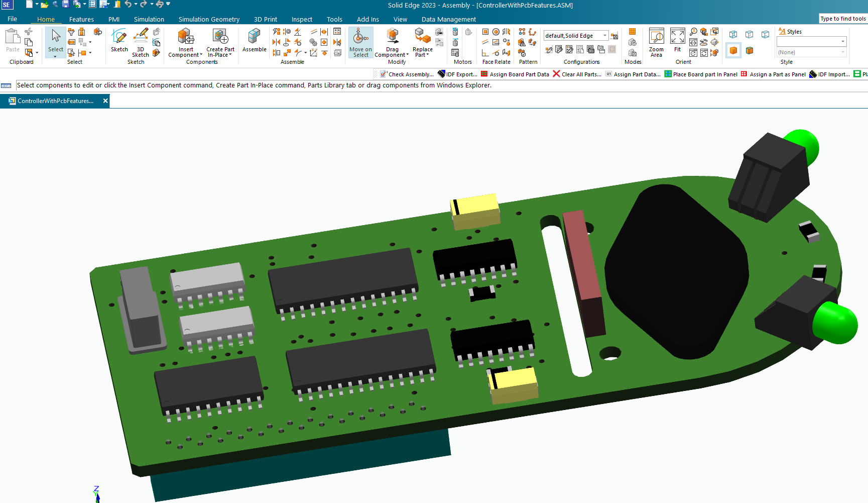Open the Data Management ribbon tab
This screenshot has width=868, height=503.
(448, 19)
